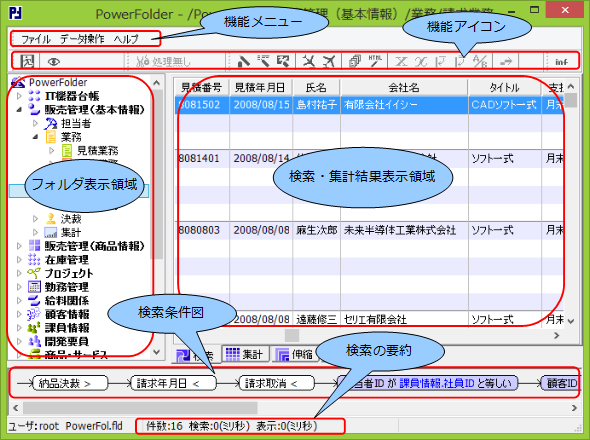The image size is (590, 440).
Task: Collapse the 販売管理(基本情報) tree node
Action: pos(19,110)
